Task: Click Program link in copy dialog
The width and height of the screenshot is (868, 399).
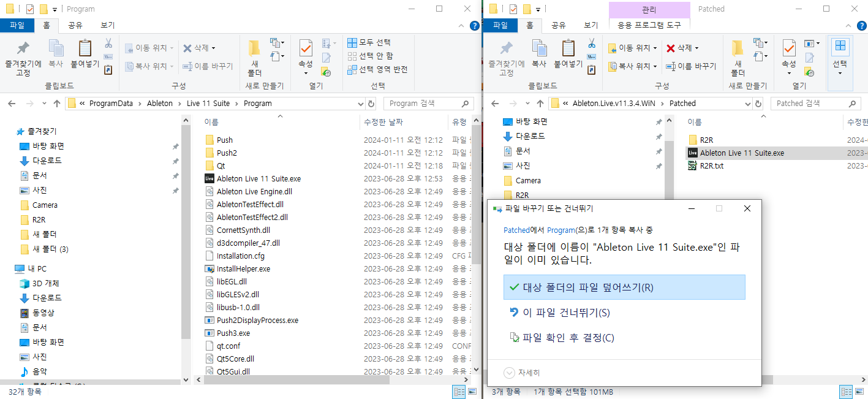Action: [560, 230]
